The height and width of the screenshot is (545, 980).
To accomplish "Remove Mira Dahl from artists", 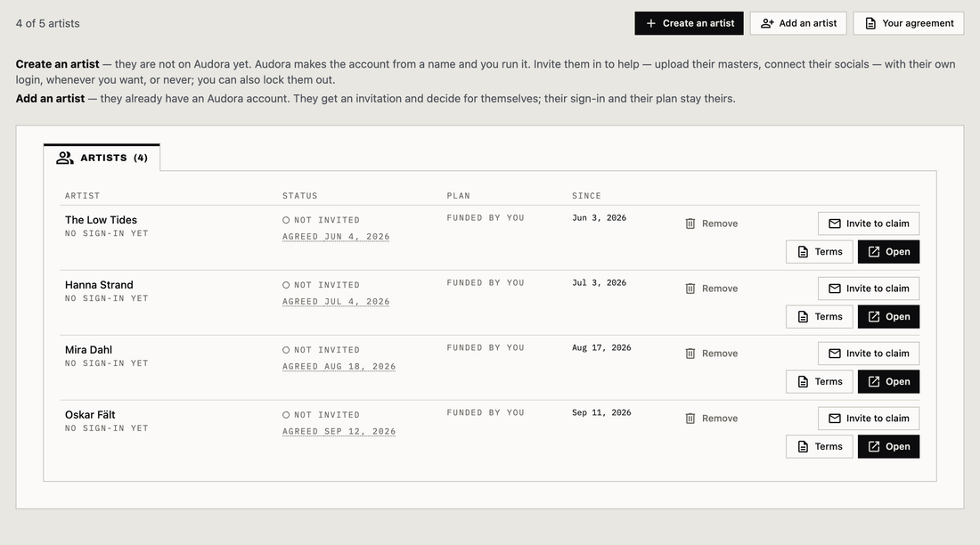I will (711, 354).
